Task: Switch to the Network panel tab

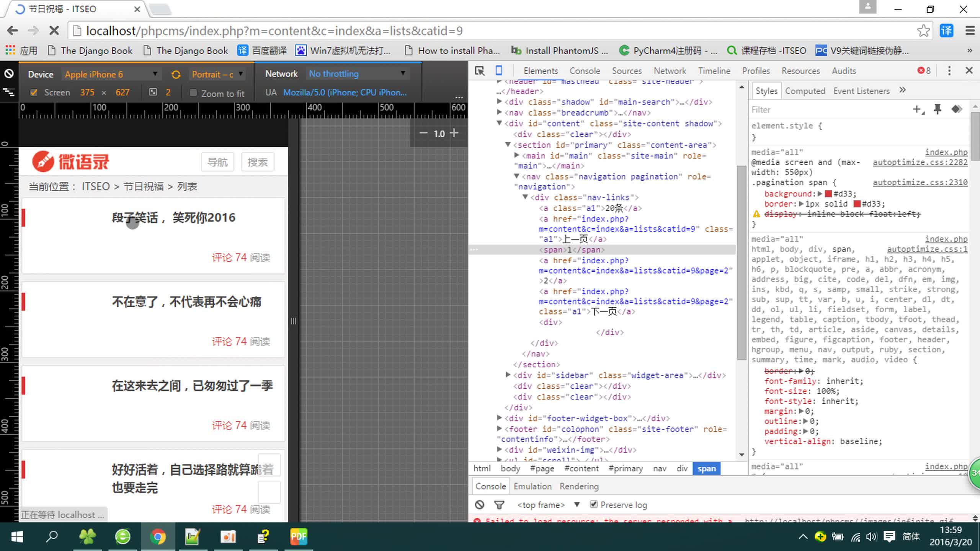Action: 670,71
